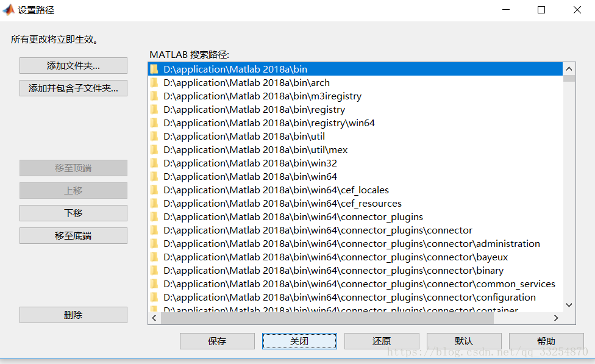Click the 默认 default button
Screen dimensions: 595x364
point(464,341)
